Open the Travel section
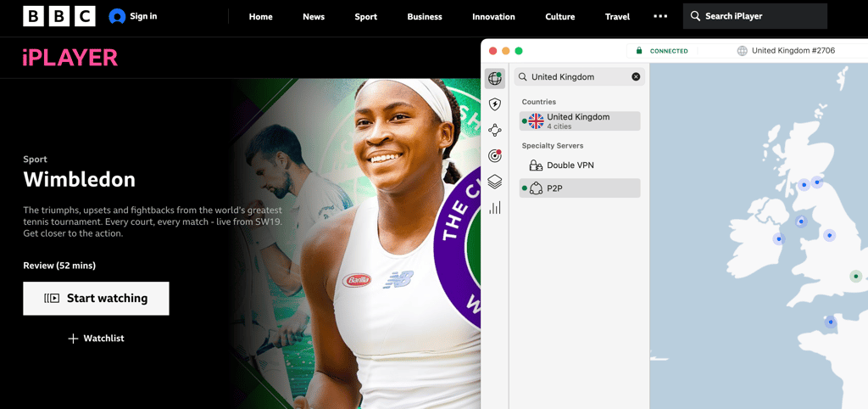 (617, 17)
